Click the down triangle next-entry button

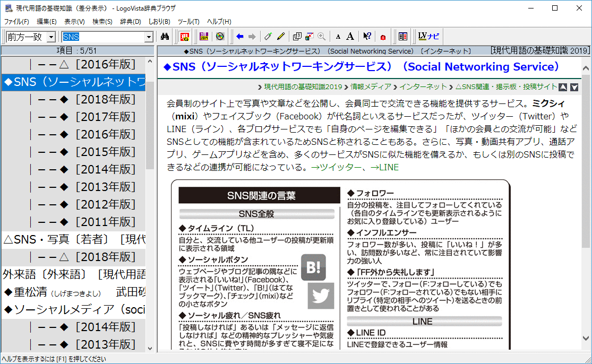click(574, 87)
